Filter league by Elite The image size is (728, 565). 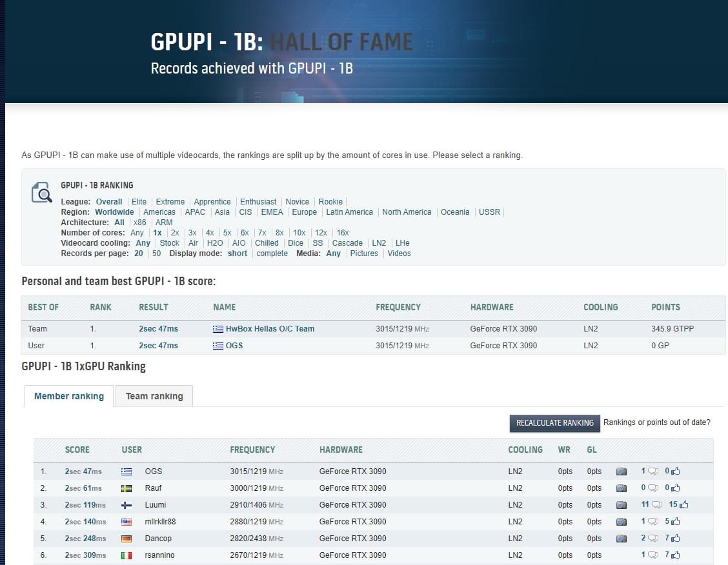coord(139,202)
